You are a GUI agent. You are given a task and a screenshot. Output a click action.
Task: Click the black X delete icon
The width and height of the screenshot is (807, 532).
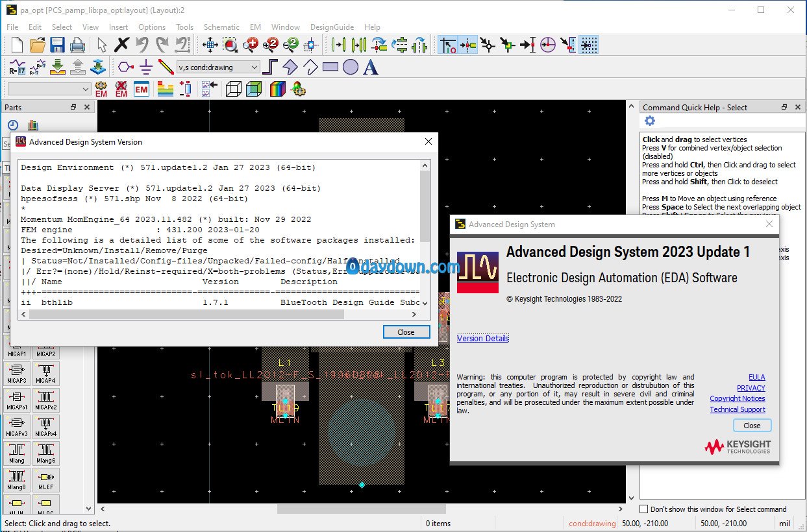[121, 45]
